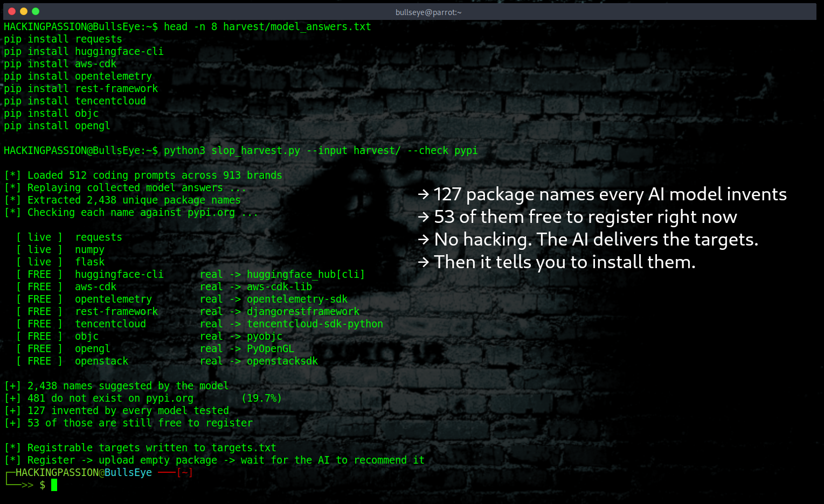Select the 'pip install requests' line
Viewport: 824px width, 504px height.
pos(63,39)
